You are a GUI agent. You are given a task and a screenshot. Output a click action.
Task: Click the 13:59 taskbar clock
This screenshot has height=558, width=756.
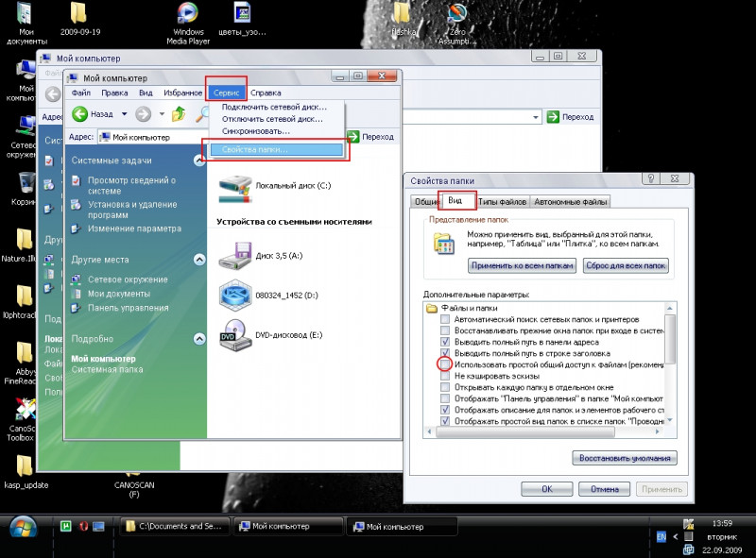point(722,523)
